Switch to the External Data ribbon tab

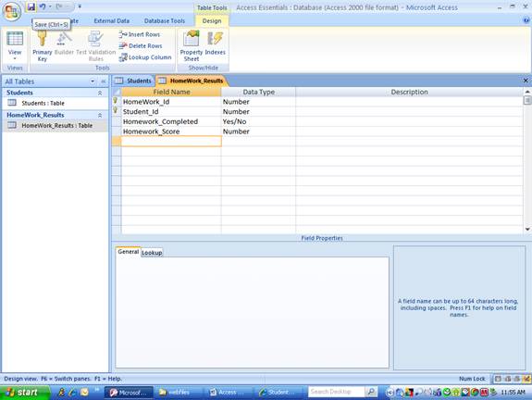click(112, 20)
